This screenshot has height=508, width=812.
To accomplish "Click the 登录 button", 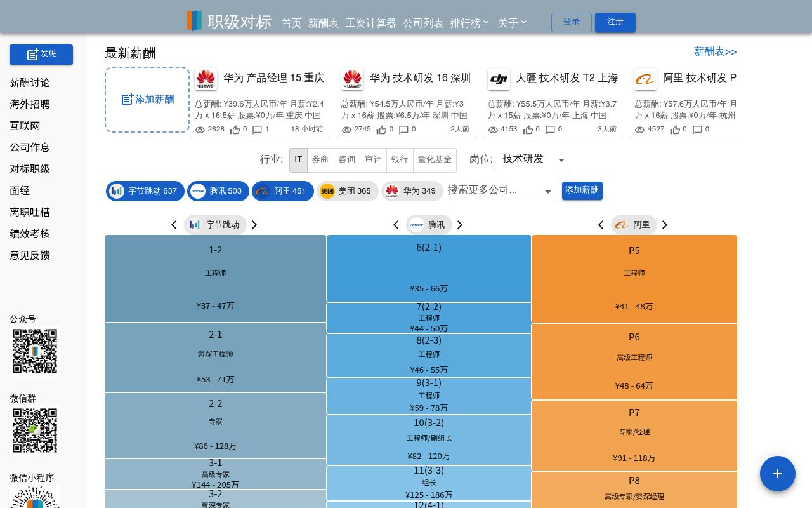I will 572,22.
